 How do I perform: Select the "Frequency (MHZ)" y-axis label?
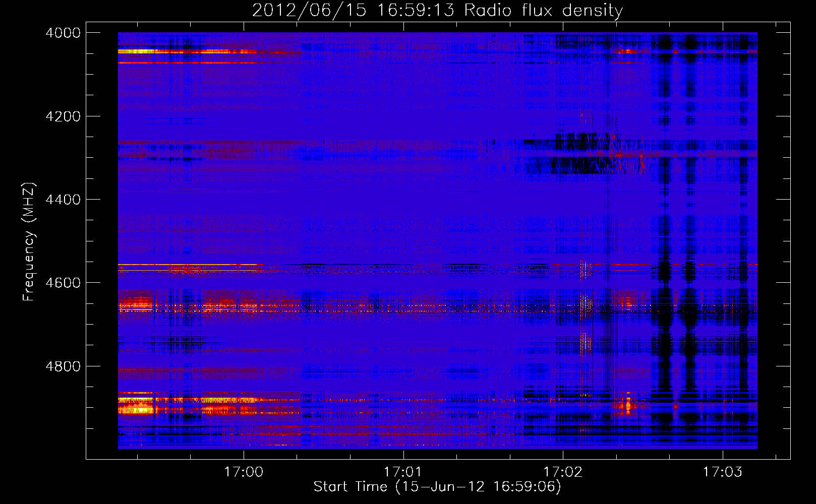coord(29,242)
